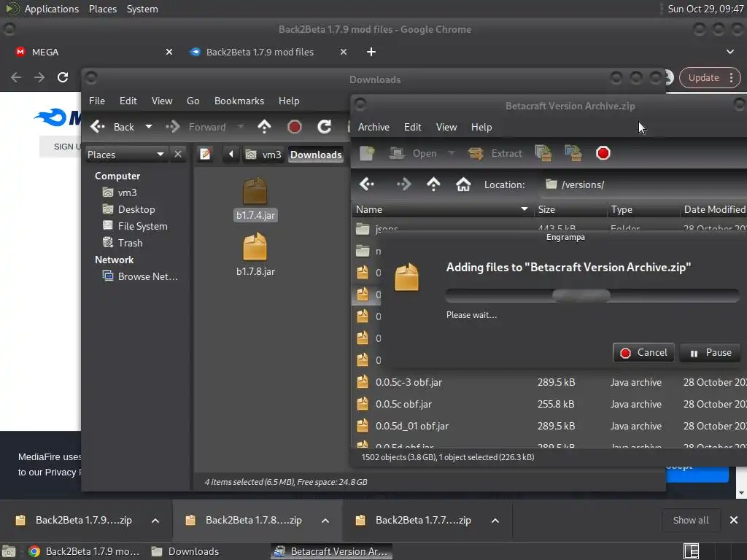Pause the adding files operation
The image size is (747, 560).
pos(710,352)
